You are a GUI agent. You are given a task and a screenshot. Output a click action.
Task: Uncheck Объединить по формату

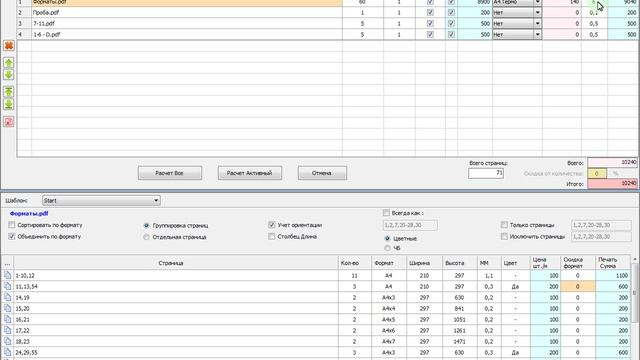click(12, 236)
